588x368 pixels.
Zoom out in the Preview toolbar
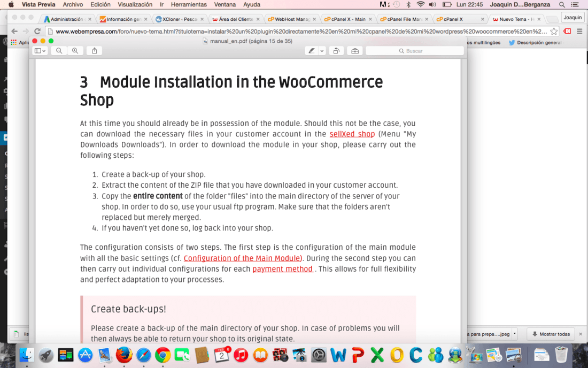point(59,51)
